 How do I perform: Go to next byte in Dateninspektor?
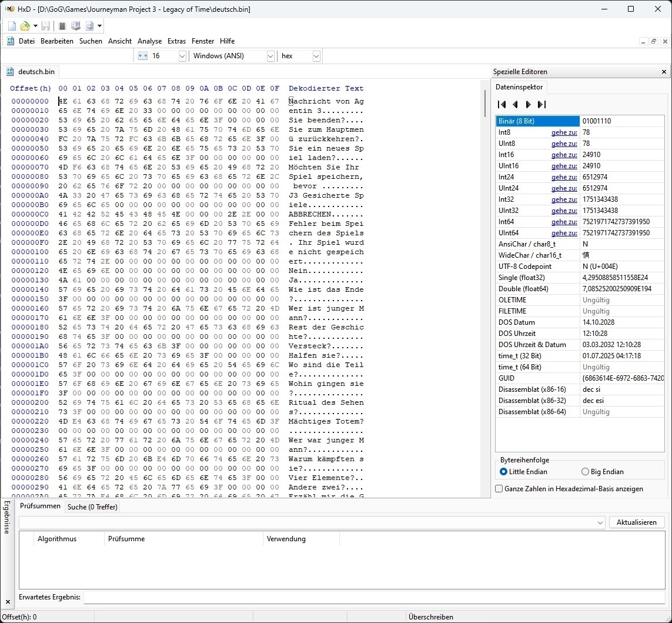529,104
